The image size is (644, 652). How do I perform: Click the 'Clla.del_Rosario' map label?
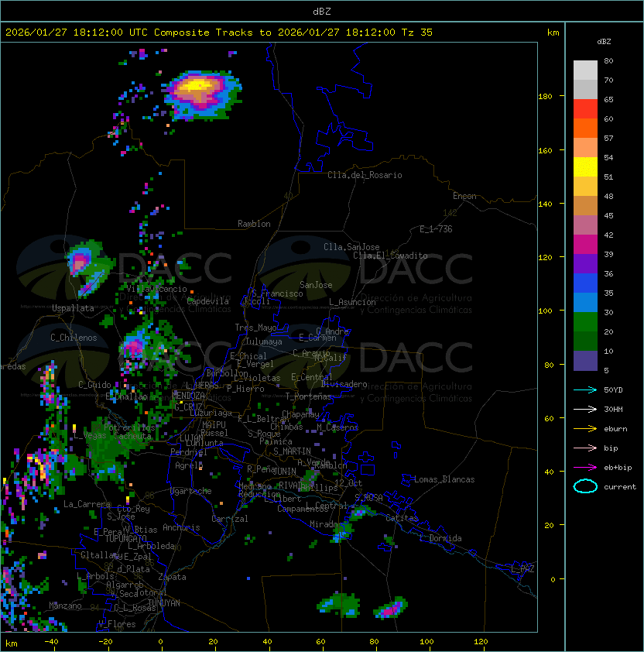365,175
